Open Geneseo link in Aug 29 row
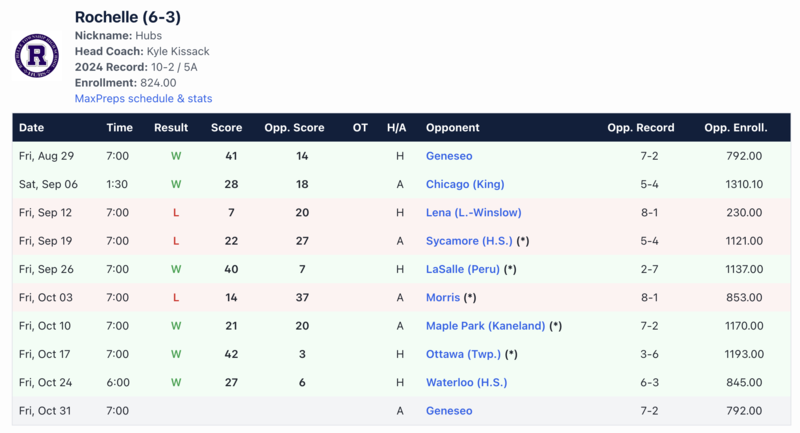 (449, 156)
